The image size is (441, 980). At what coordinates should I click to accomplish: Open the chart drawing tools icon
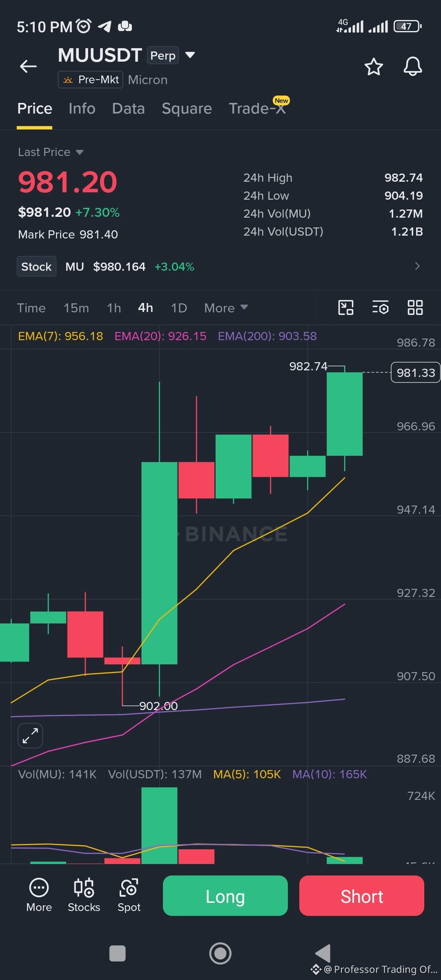[346, 307]
